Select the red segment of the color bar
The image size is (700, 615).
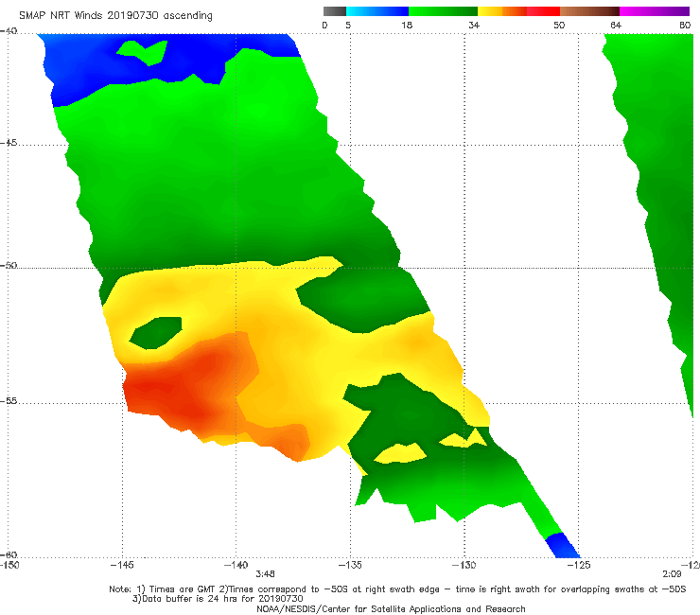(x=543, y=11)
